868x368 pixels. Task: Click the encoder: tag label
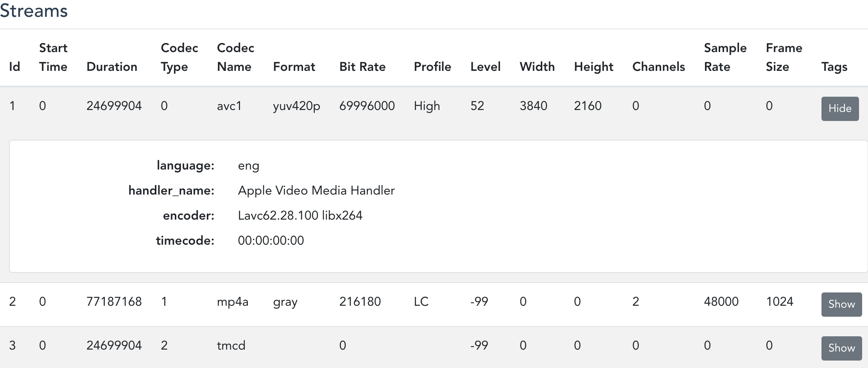[x=188, y=215]
